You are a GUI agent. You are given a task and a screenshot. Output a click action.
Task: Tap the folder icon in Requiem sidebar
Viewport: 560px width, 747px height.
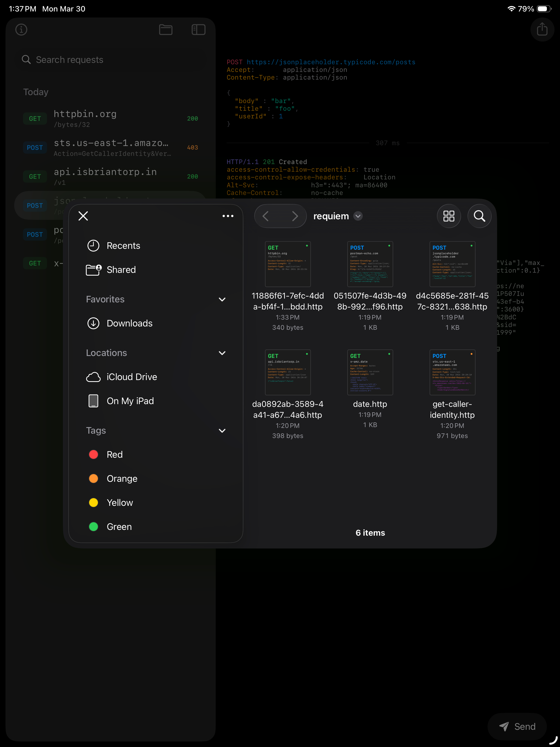tap(165, 30)
